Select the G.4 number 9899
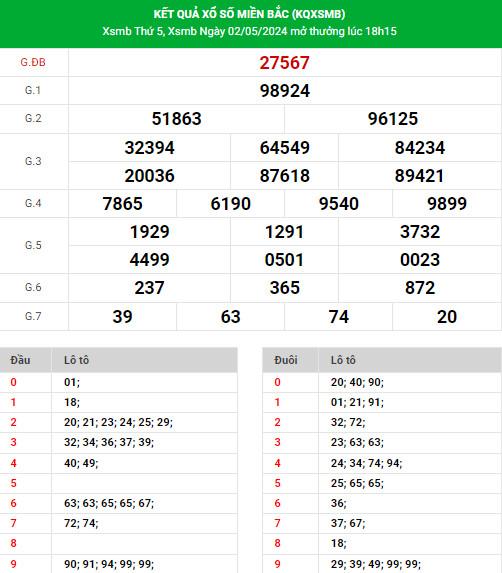Screen dimensions: 502x573 point(447,204)
